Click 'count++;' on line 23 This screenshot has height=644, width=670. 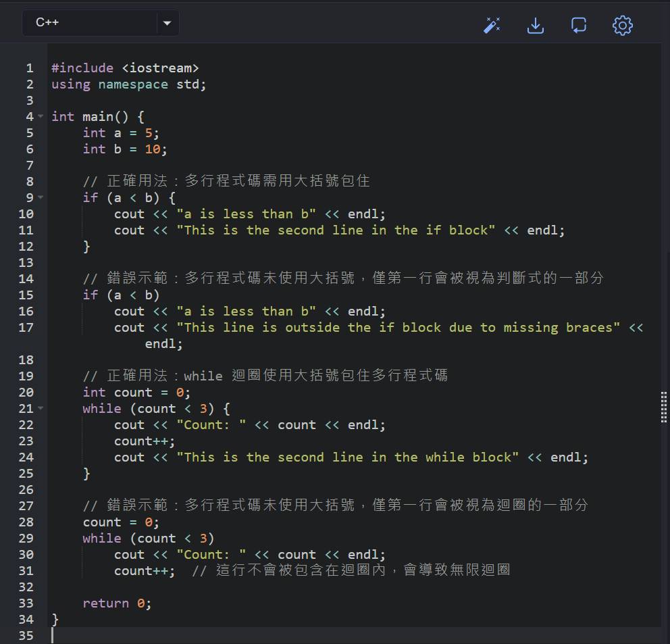(x=145, y=441)
